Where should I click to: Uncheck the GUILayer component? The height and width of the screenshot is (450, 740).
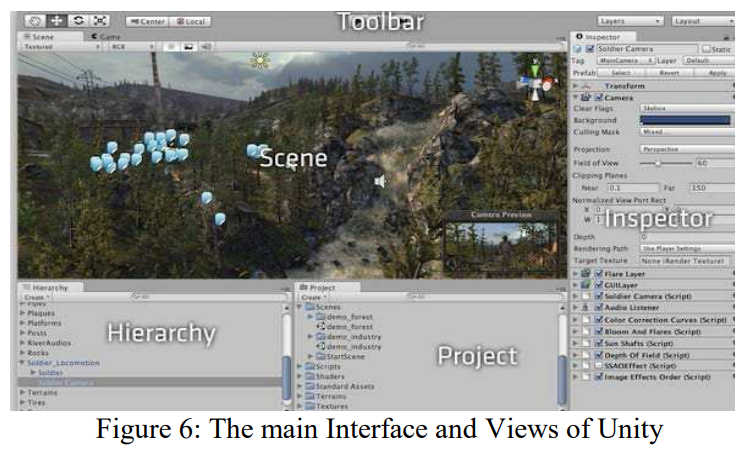click(599, 285)
